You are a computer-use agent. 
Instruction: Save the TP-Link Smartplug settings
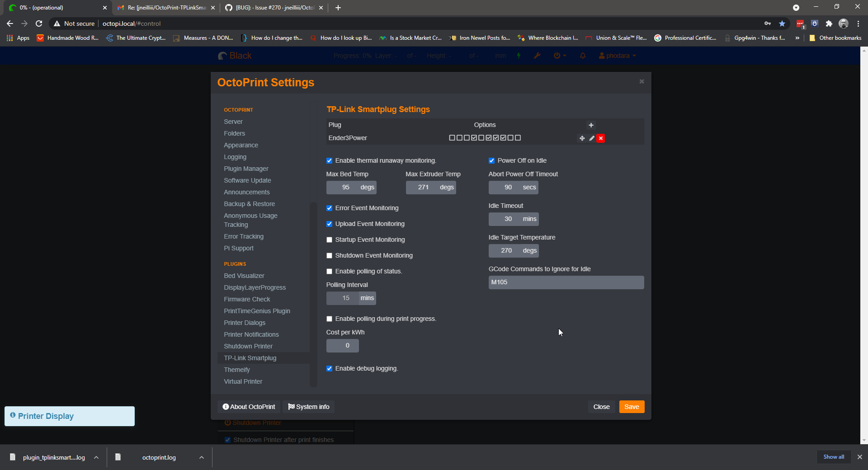(x=631, y=406)
